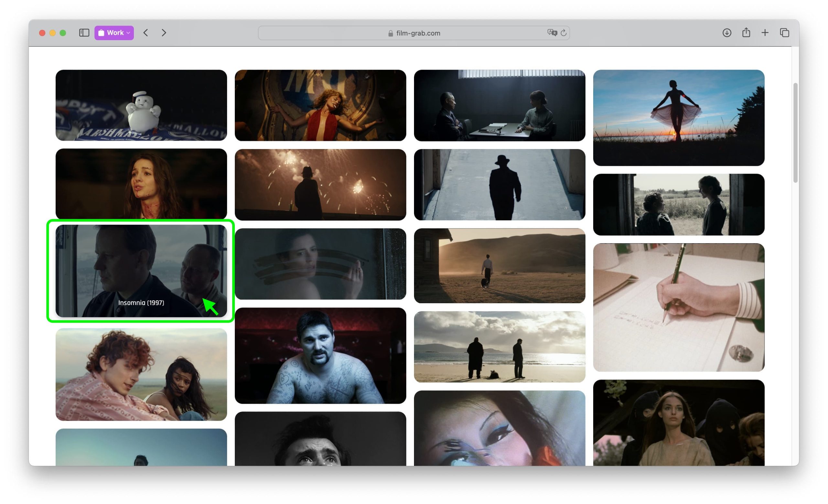Open the Work profile dropdown

[114, 33]
